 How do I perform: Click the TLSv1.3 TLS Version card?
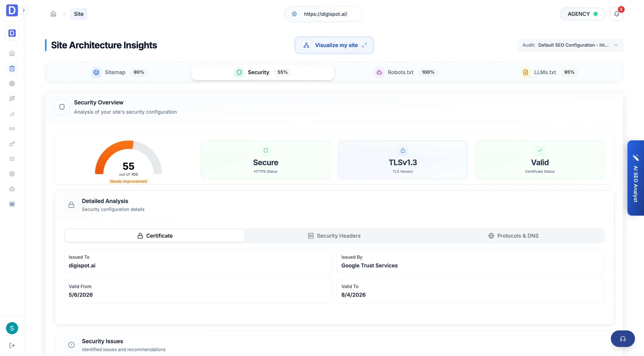coord(403,160)
